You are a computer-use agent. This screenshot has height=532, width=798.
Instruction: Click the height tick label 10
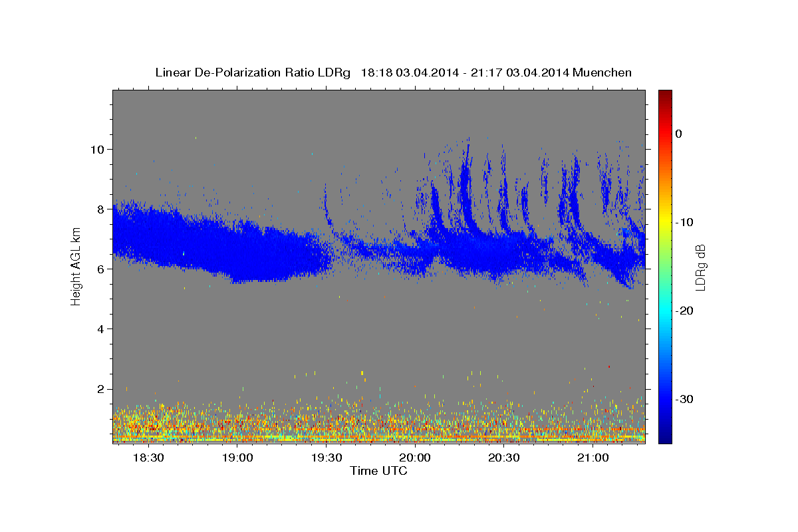(x=99, y=149)
